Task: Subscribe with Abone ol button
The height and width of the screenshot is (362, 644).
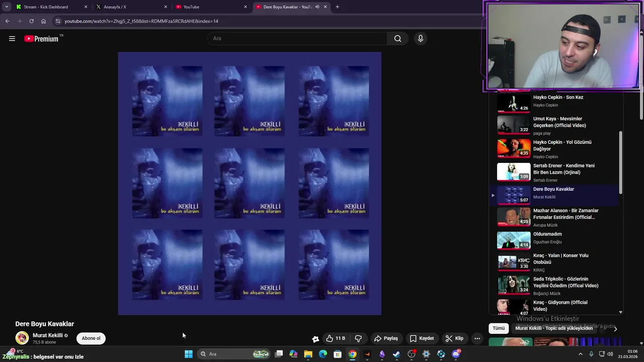Action: point(91,338)
